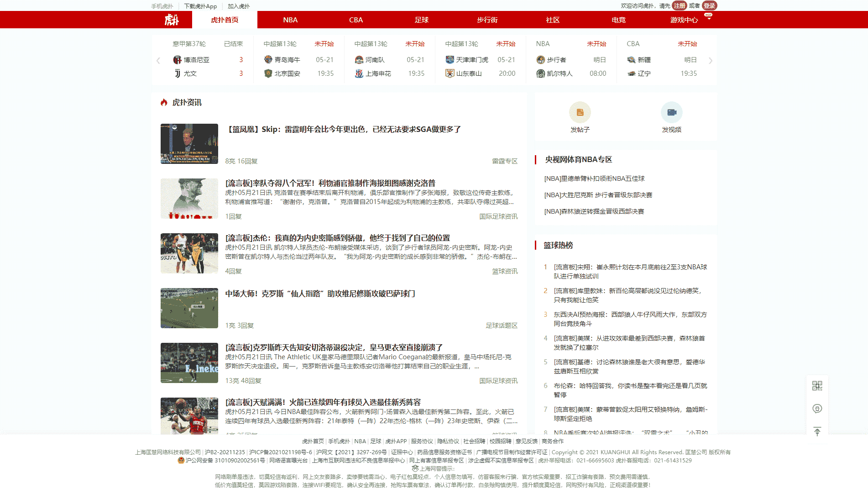Click the 天津津门虎 team badge
The image size is (868, 493).
(450, 60)
